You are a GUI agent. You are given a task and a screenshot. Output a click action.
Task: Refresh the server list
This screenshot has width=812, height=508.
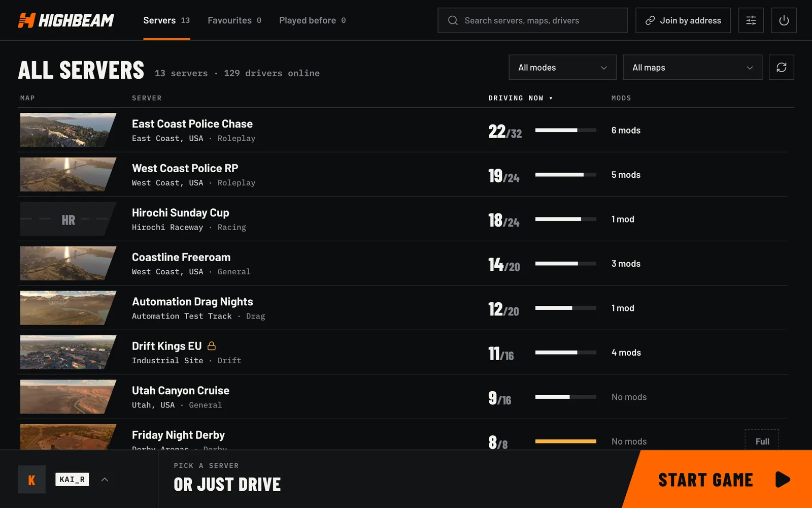(781, 68)
